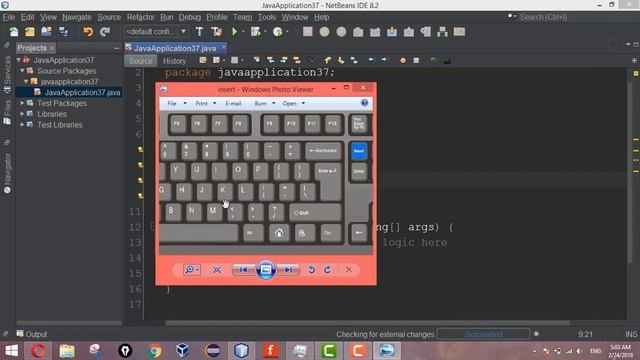Go to next photo
Image resolution: width=640 pixels, height=360 pixels.
288,270
